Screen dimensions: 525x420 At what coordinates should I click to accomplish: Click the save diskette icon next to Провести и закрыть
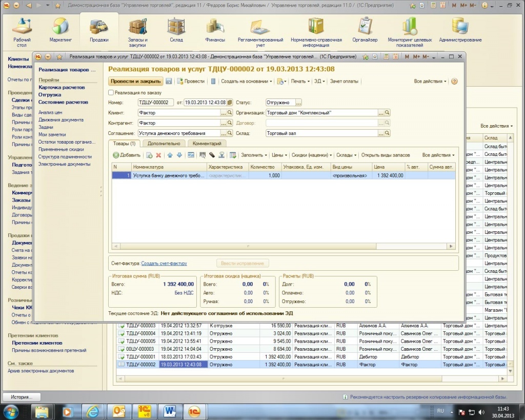pos(169,82)
